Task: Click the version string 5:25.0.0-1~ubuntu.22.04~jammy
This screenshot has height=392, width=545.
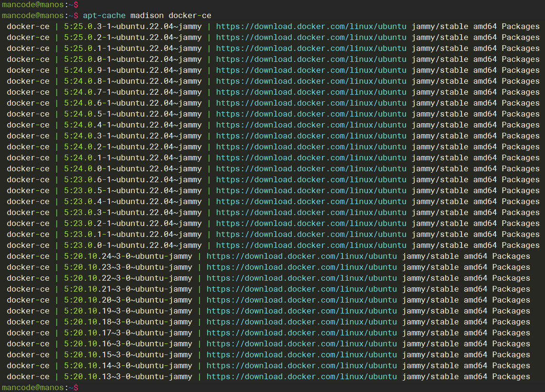Action: tap(132, 59)
